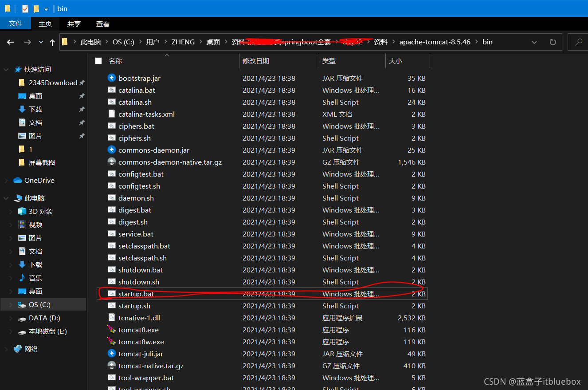Click the tomcat-native.tar.gz archive icon
The width and height of the screenshot is (588, 390).
[112, 366]
